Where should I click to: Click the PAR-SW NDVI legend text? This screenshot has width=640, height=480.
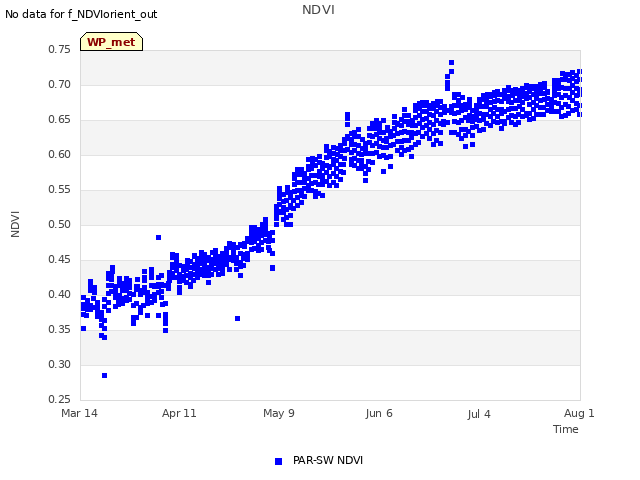click(328, 460)
